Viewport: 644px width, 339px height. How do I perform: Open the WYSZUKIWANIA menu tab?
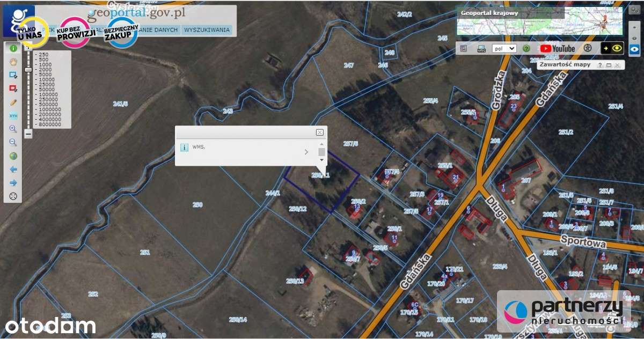(207, 30)
